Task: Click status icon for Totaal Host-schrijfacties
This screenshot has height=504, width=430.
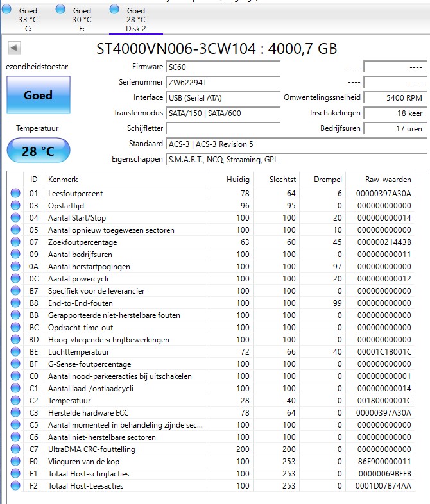Action: coord(15,473)
